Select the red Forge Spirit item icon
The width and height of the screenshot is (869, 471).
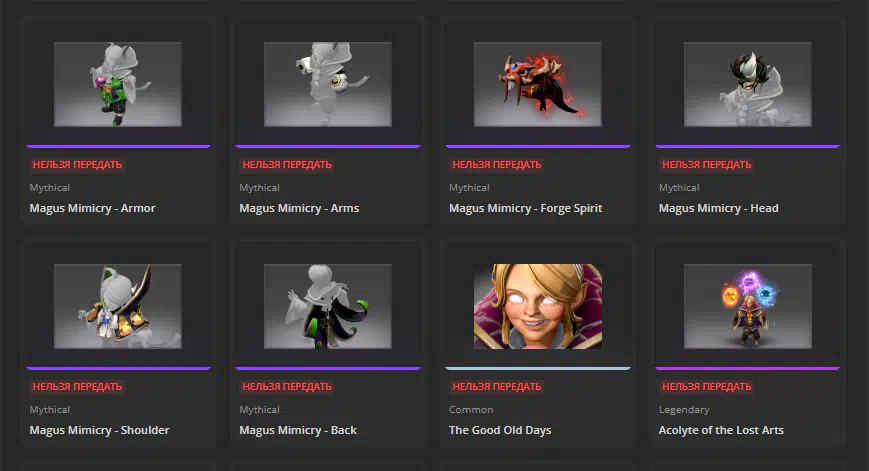click(538, 84)
